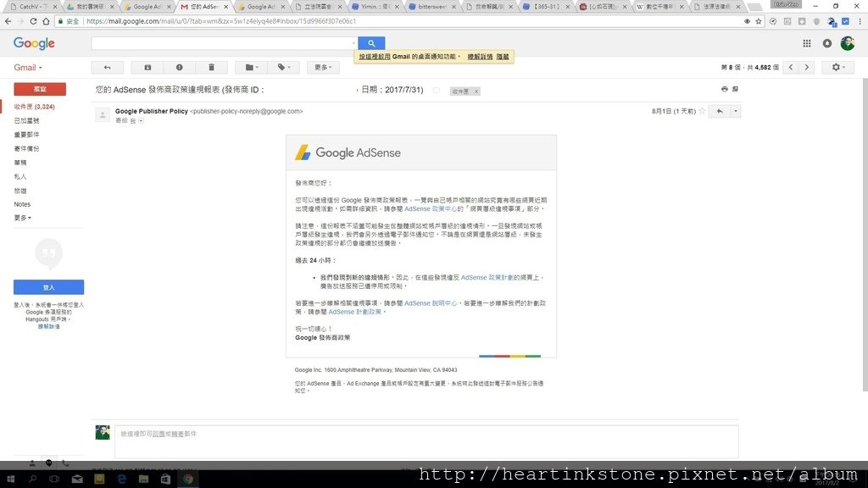The height and width of the screenshot is (488, 868).
Task: Click in the Gmail search field
Action: click(x=221, y=43)
